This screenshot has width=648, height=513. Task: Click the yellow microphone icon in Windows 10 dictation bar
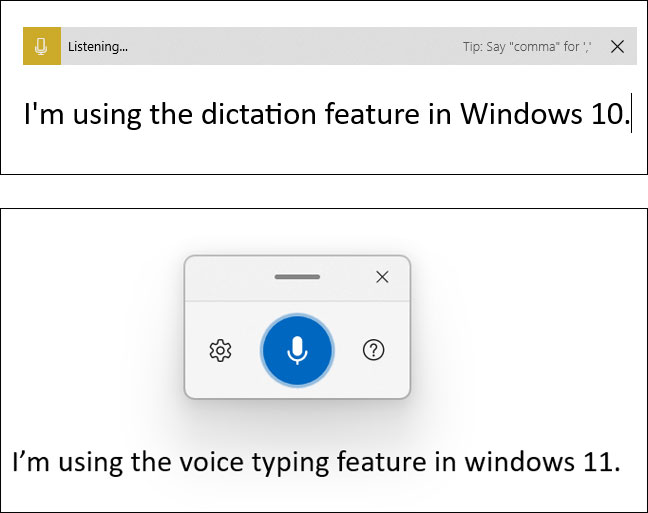pyautogui.click(x=42, y=46)
